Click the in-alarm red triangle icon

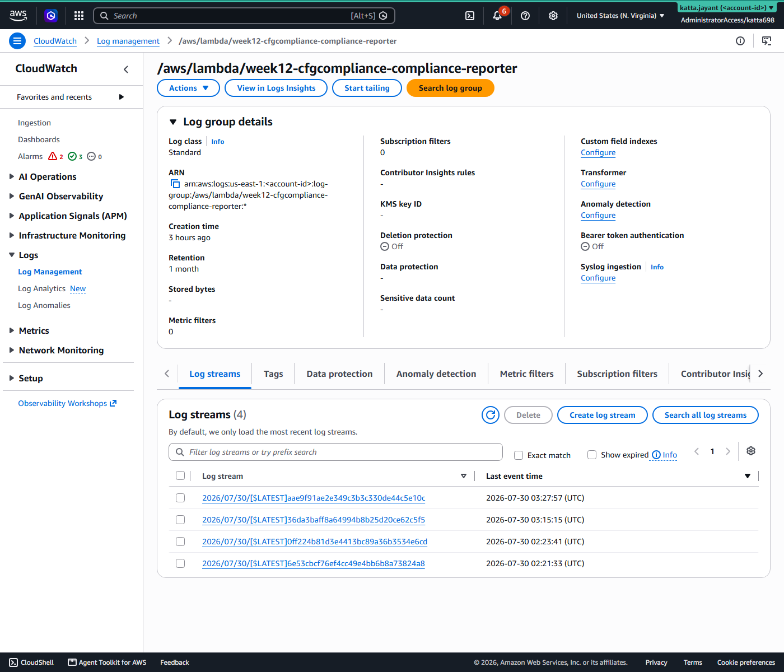[53, 156]
